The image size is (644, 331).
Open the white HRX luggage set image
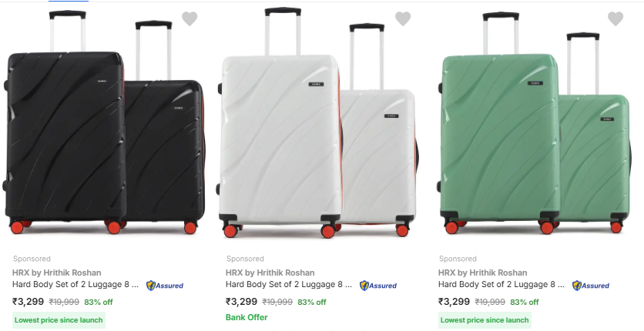317,127
